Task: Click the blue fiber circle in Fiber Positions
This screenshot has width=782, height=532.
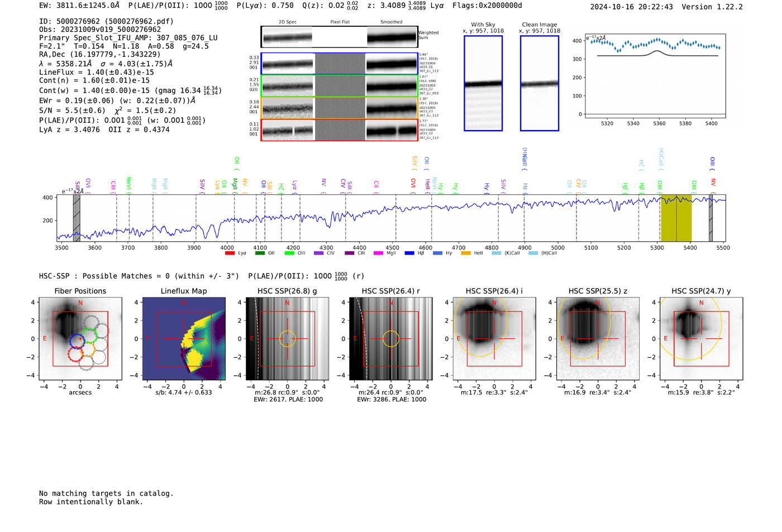Action: click(x=77, y=341)
